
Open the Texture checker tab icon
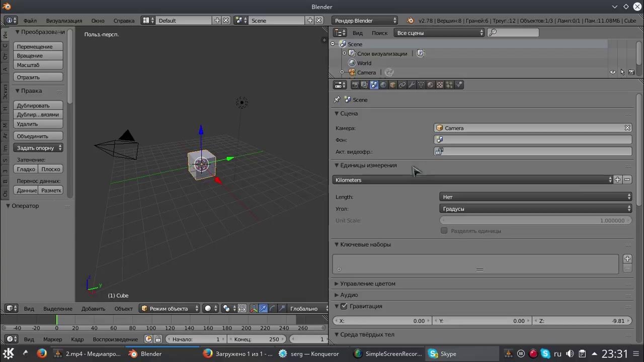[440, 85]
